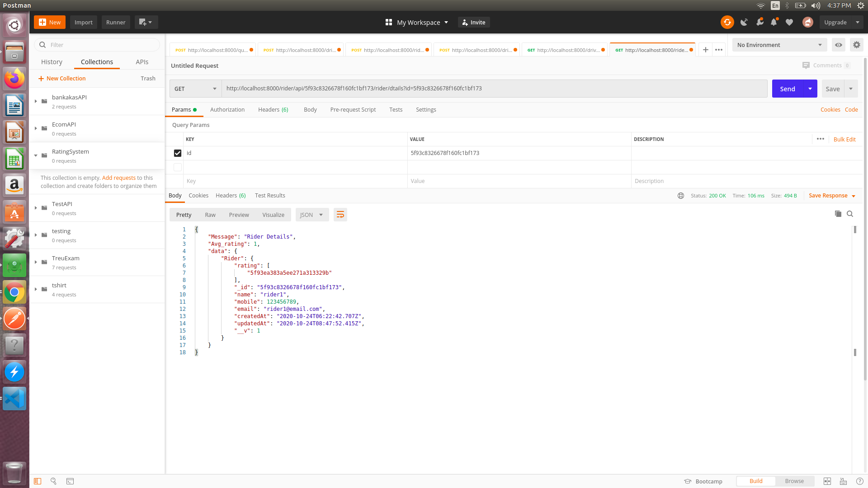Open the GET method dropdown

pos(195,89)
